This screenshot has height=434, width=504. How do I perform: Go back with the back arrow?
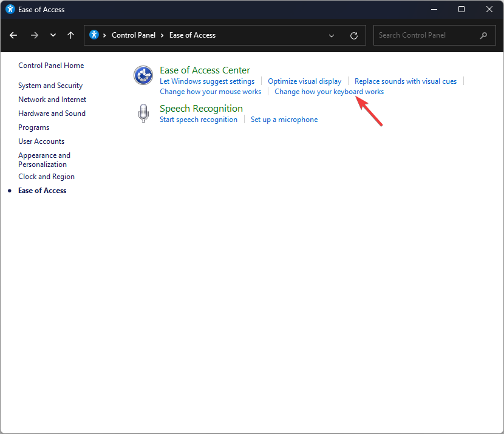click(x=13, y=35)
